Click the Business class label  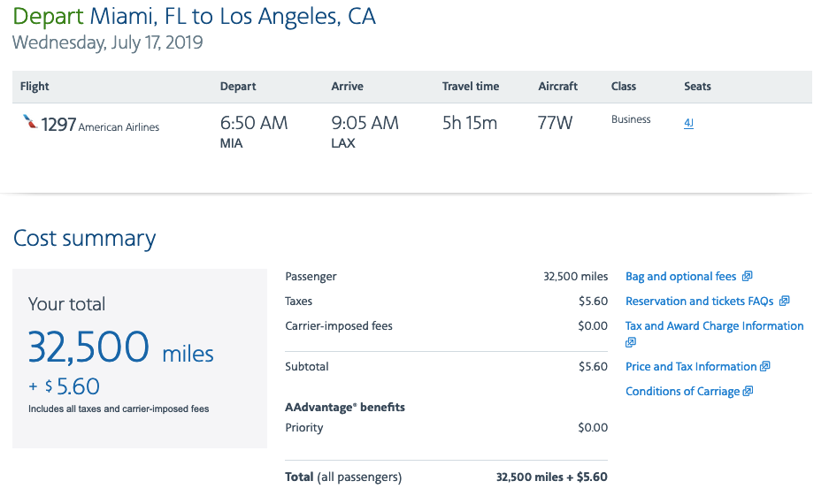coord(631,119)
